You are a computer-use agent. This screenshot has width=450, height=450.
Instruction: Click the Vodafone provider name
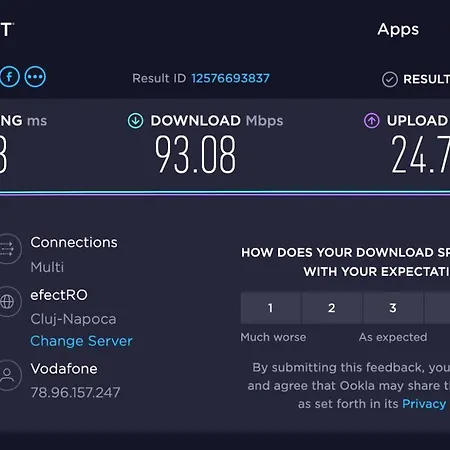64,369
